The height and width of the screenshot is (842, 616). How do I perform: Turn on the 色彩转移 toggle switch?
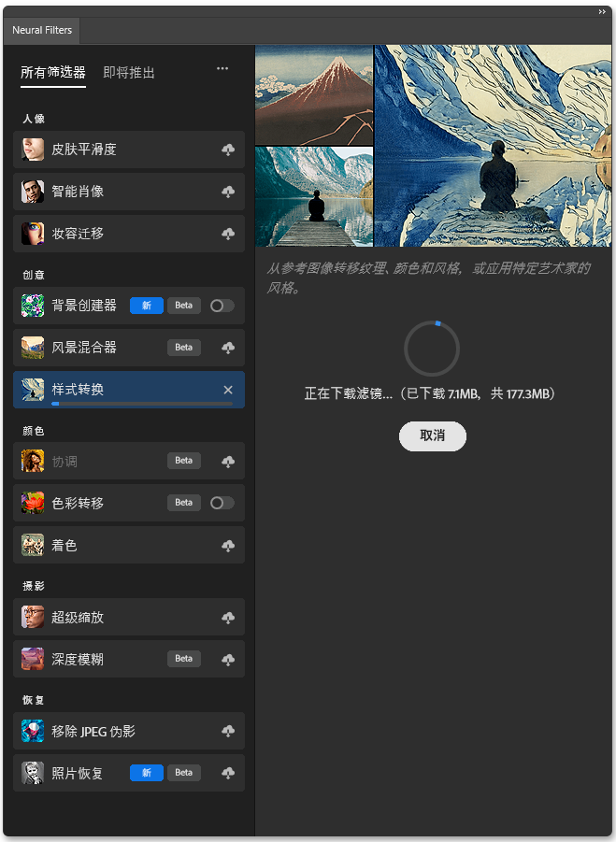pos(222,503)
